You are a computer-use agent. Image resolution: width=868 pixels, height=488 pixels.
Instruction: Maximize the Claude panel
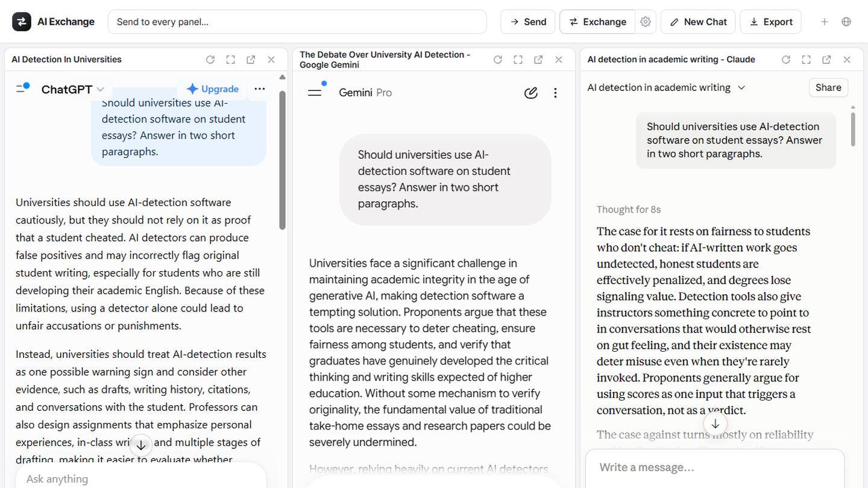[806, 60]
